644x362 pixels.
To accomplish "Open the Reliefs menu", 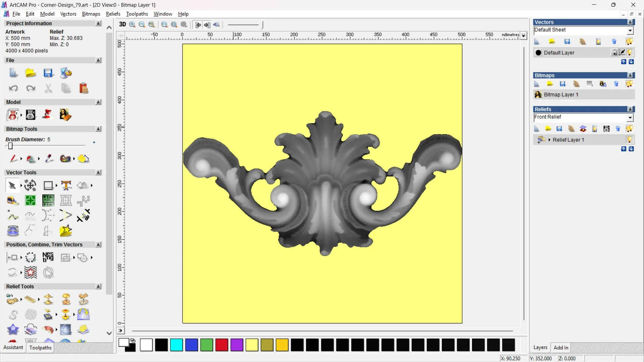I will click(113, 14).
